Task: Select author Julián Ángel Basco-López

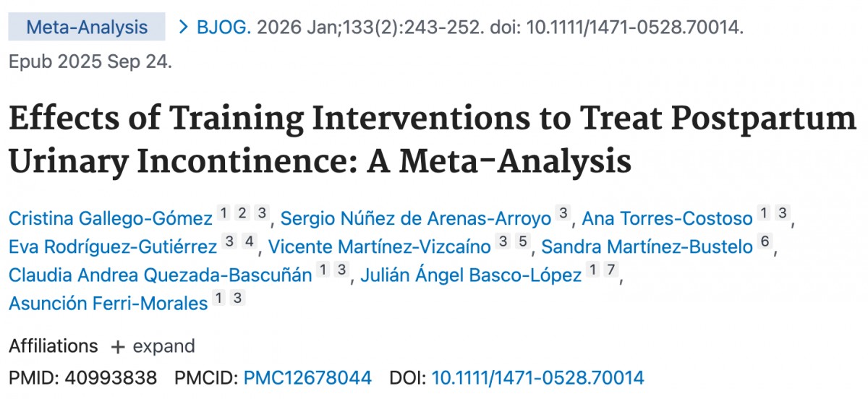Action: (469, 275)
